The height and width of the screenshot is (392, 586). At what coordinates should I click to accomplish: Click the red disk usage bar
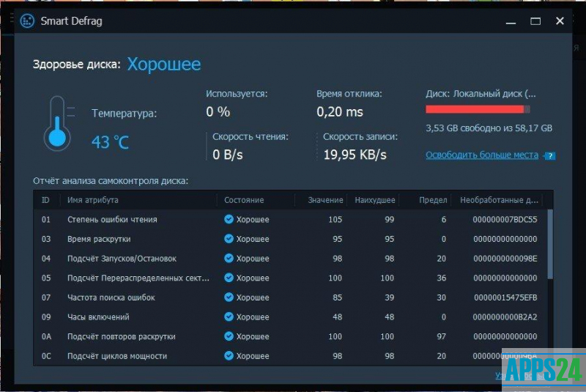478,109
